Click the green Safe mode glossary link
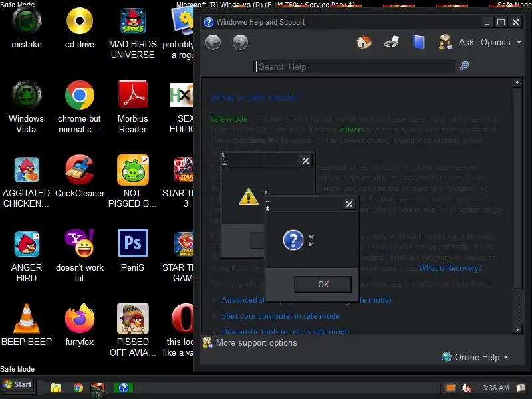This screenshot has height=399, width=532. (x=229, y=119)
